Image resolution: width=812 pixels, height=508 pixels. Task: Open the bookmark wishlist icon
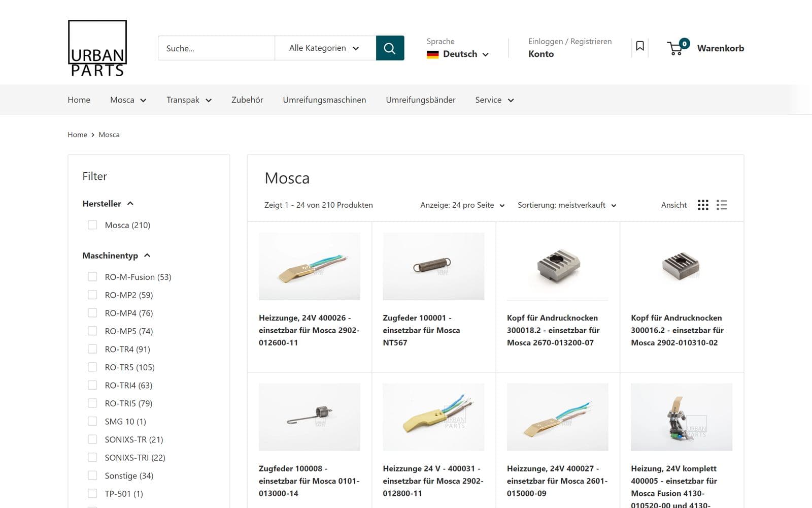[640, 46]
